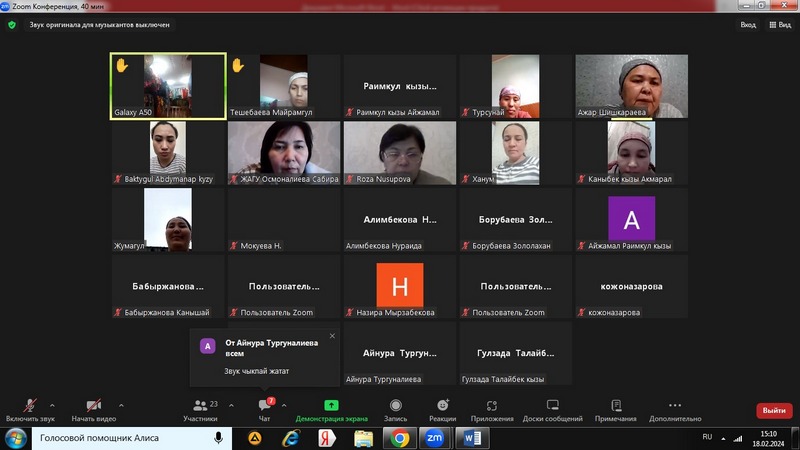
Task: Open Реакции reactions icon
Action: pos(442,406)
